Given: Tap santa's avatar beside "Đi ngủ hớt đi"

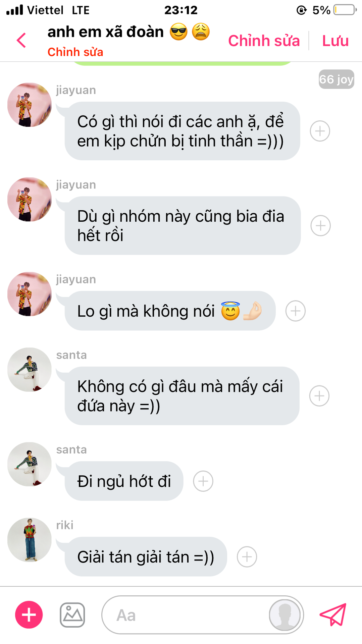Looking at the screenshot, I should click(x=30, y=464).
